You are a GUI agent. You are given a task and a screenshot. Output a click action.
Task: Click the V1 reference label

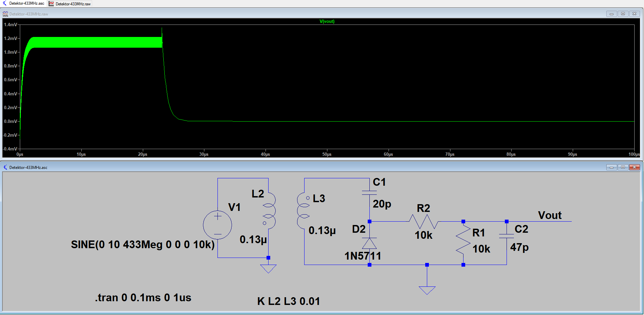pyautogui.click(x=234, y=207)
